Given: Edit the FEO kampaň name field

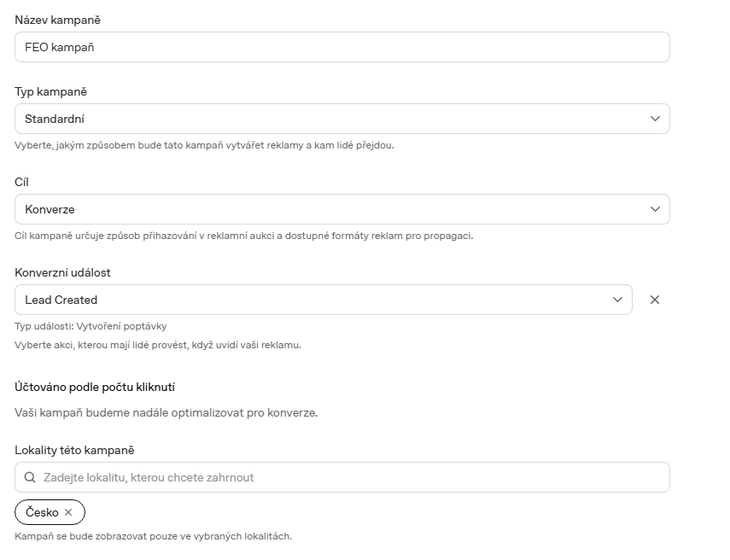Looking at the screenshot, I should pyautogui.click(x=342, y=47).
